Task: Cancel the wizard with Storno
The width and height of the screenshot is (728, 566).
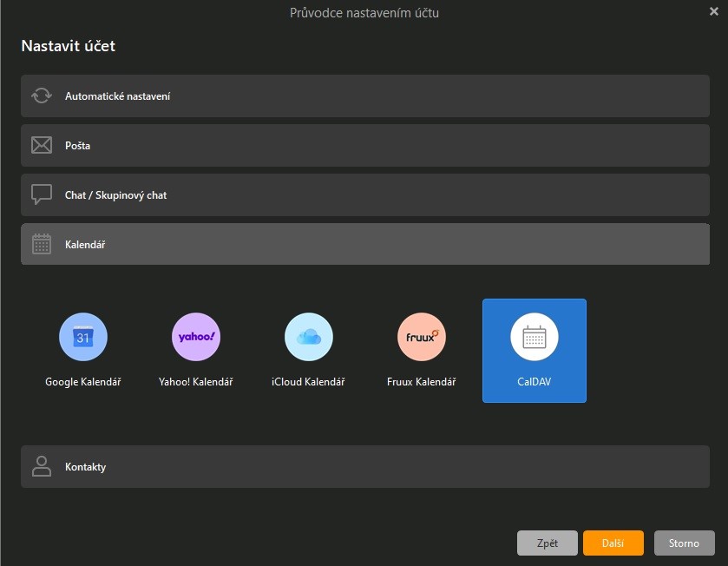Action: click(x=684, y=543)
